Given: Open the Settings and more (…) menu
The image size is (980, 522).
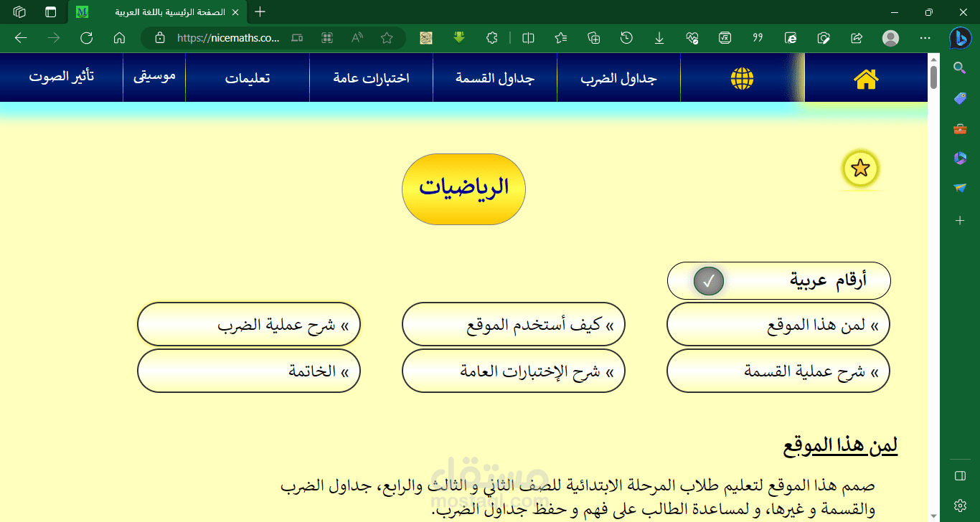Looking at the screenshot, I should coord(925,38).
